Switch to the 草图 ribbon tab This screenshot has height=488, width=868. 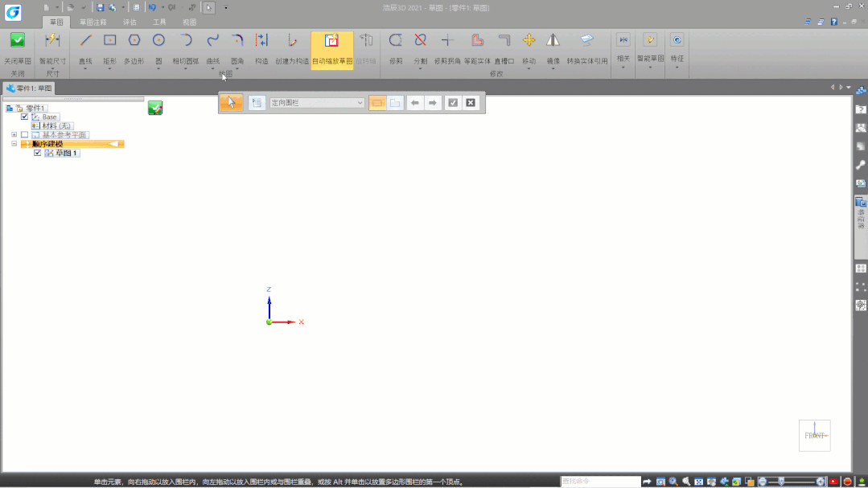(x=56, y=23)
